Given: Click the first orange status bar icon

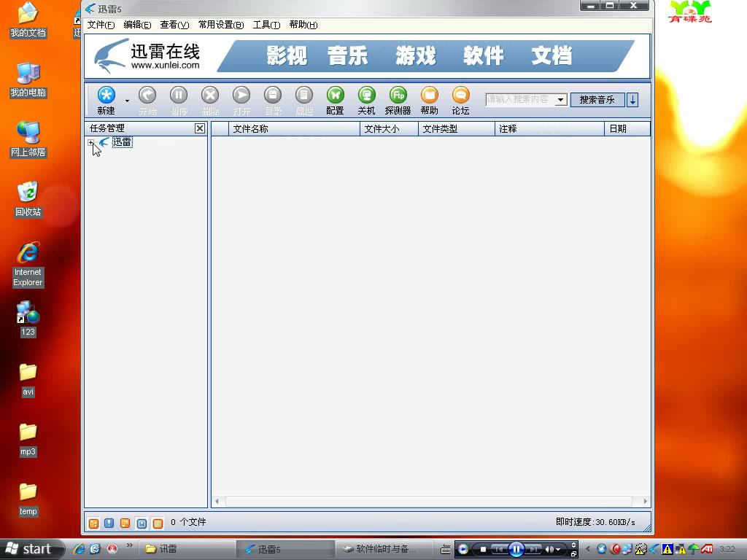Looking at the screenshot, I should click(93, 524).
